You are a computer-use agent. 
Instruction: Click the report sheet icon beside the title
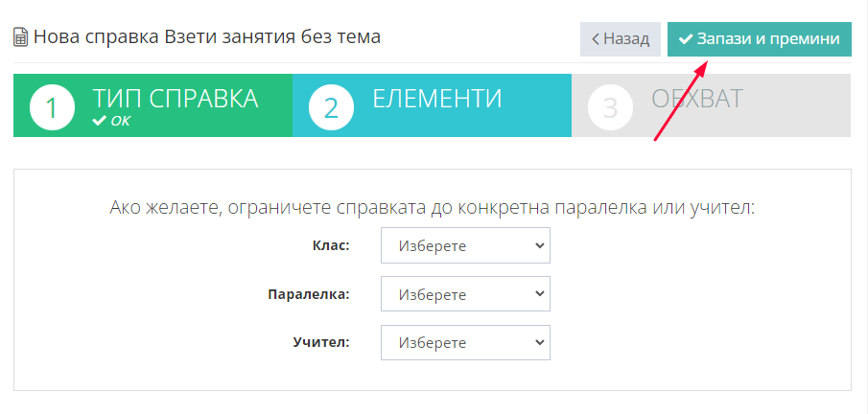point(21,38)
